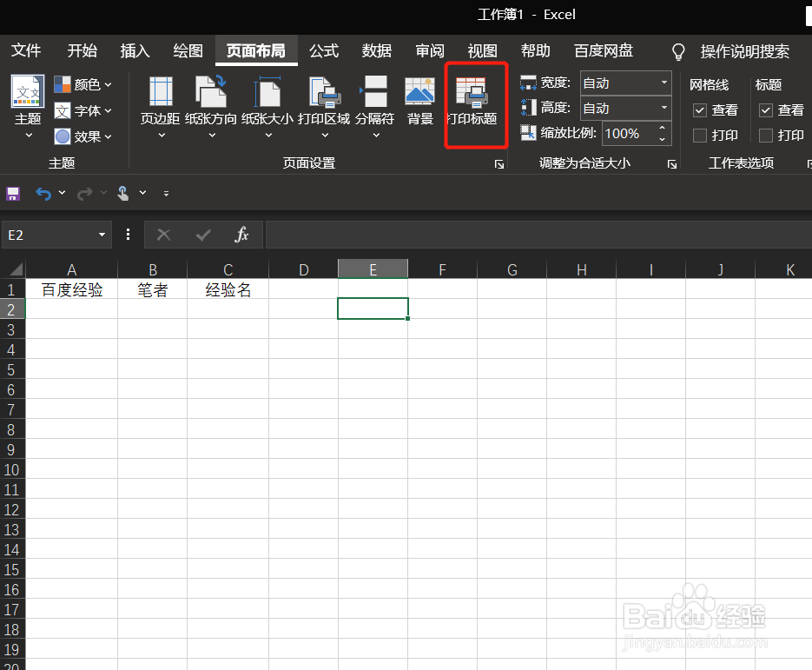Viewport: 812px width, 670px height.
Task: Click the formula bar options dots
Action: [128, 235]
